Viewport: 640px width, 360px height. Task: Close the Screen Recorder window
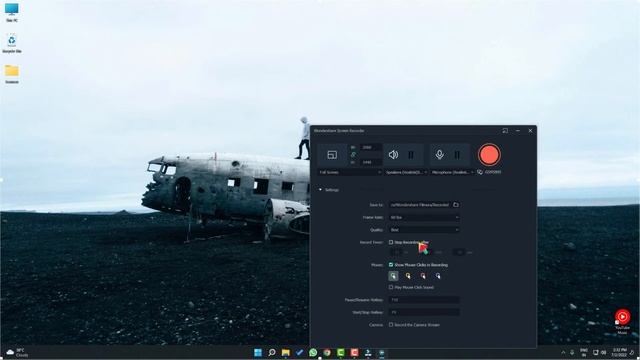[x=530, y=131]
